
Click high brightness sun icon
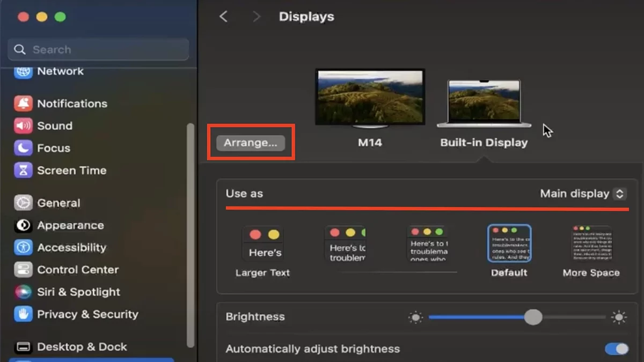(619, 317)
